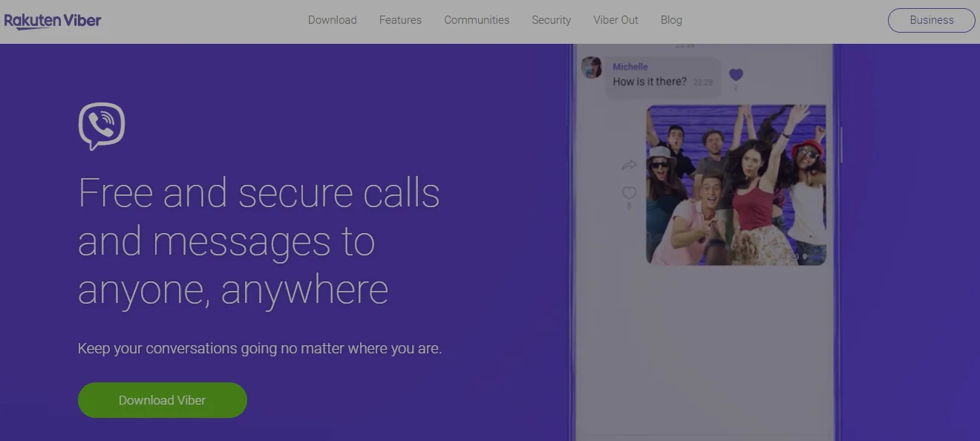Viewport: 980px width, 441px height.
Task: Navigate to the Security section
Action: click(x=551, y=20)
